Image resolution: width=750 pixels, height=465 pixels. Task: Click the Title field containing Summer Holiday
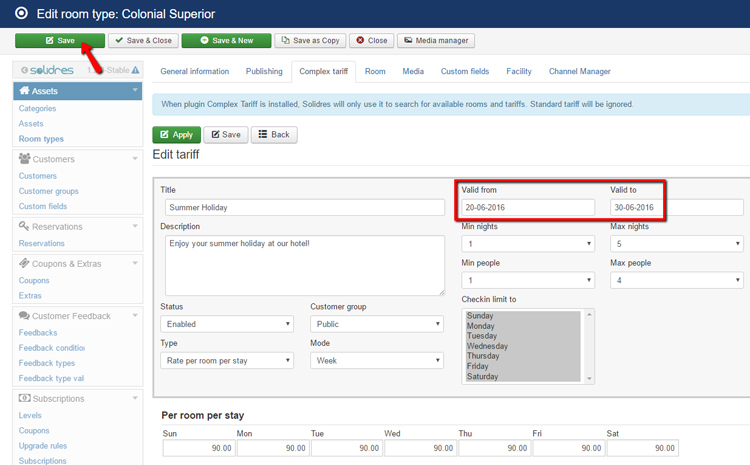click(305, 207)
